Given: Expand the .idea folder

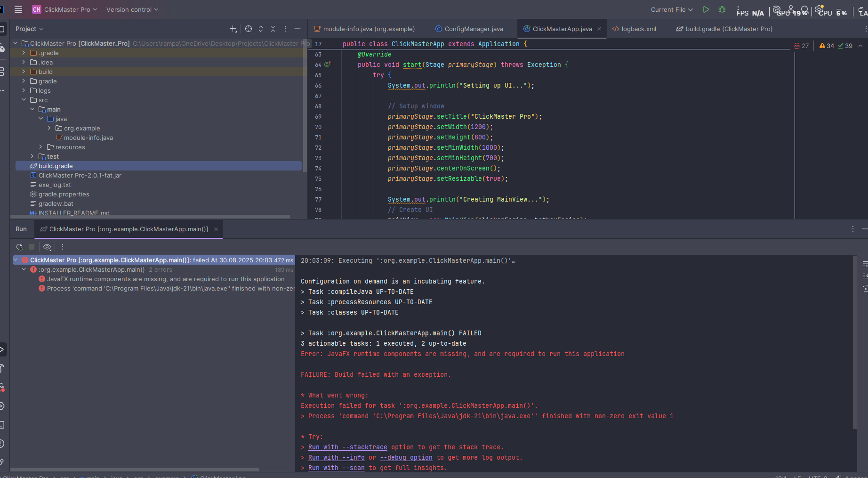Looking at the screenshot, I should [24, 62].
